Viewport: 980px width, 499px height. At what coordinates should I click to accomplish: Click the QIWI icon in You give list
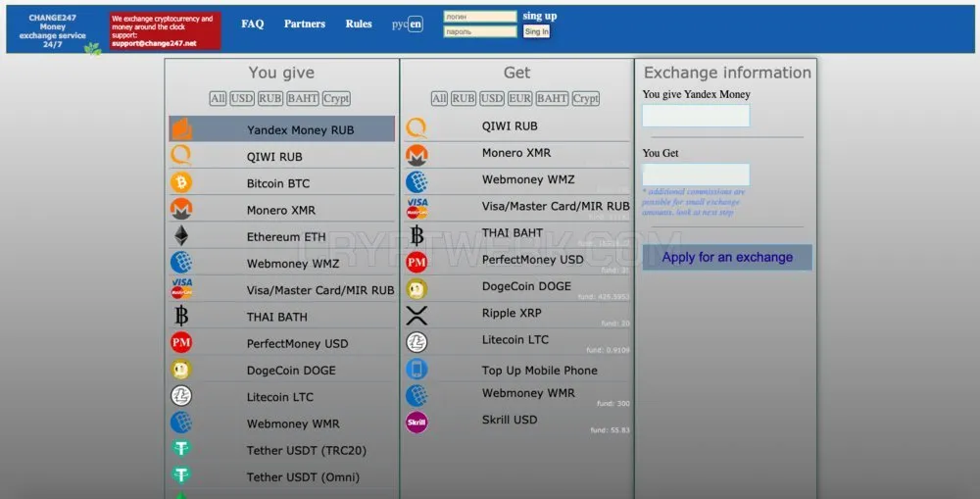coord(181,155)
